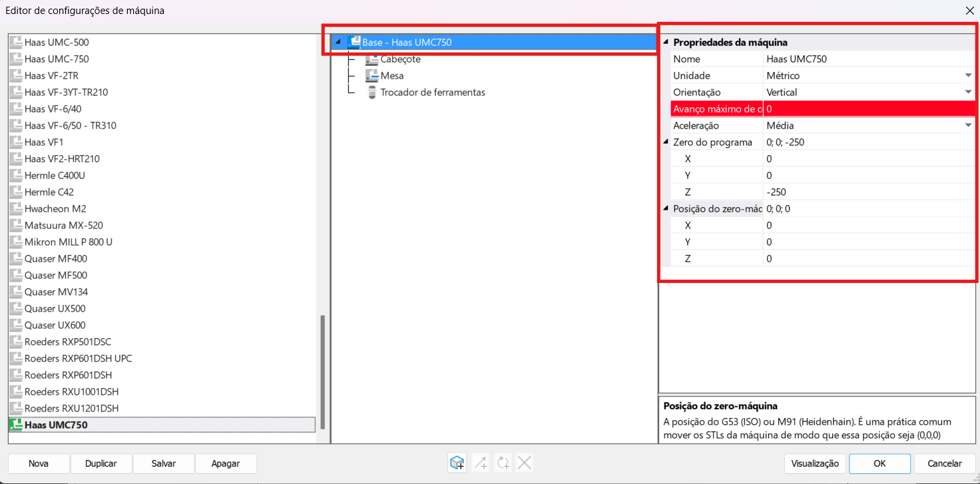Click the X value under Zero do programa

(x=869, y=158)
